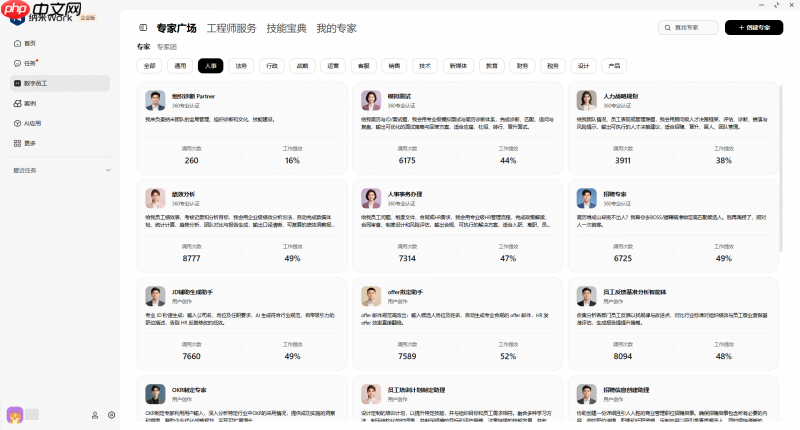Click the avatar of 人力战略规划 expert
The height and width of the screenshot is (430, 800).
(x=587, y=100)
